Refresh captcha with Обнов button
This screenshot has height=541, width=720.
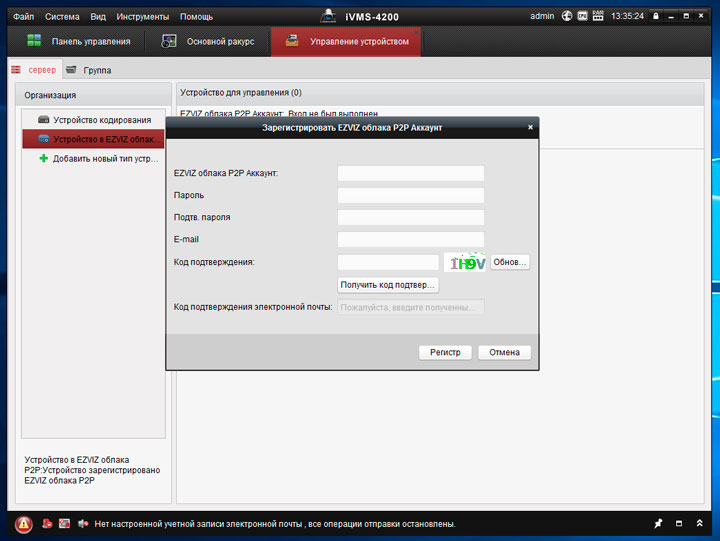point(510,262)
